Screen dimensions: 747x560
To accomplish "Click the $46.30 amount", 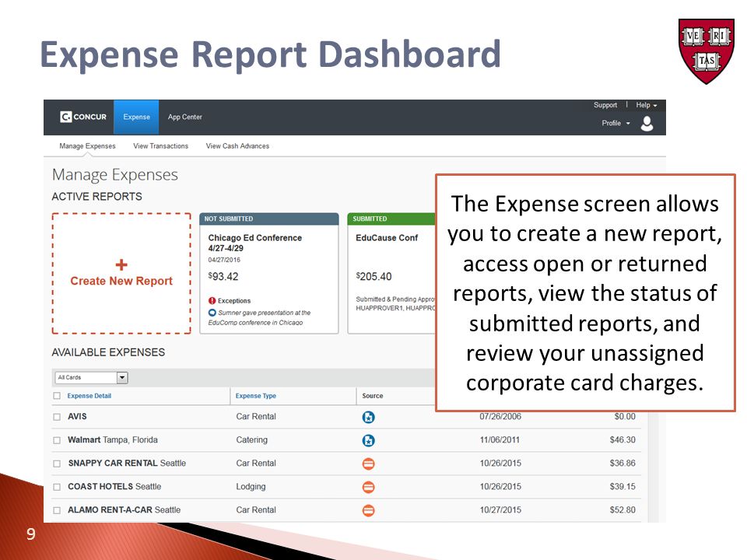I will pyautogui.click(x=622, y=439).
